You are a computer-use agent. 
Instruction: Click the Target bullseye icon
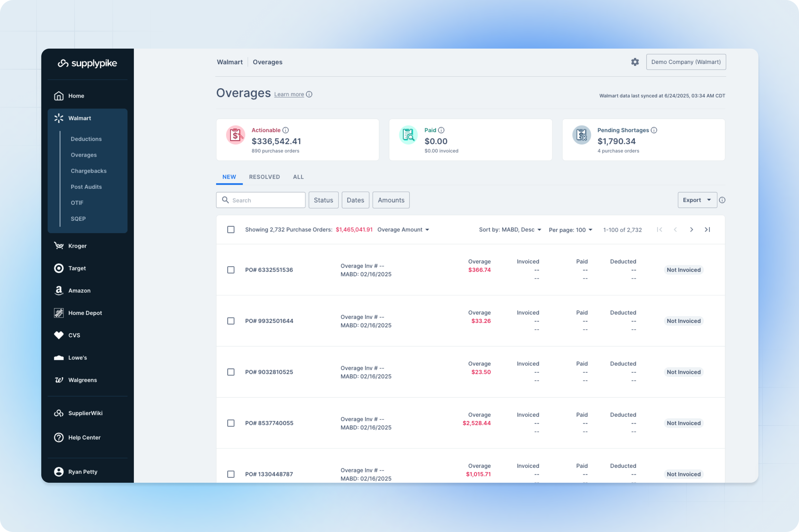59,268
